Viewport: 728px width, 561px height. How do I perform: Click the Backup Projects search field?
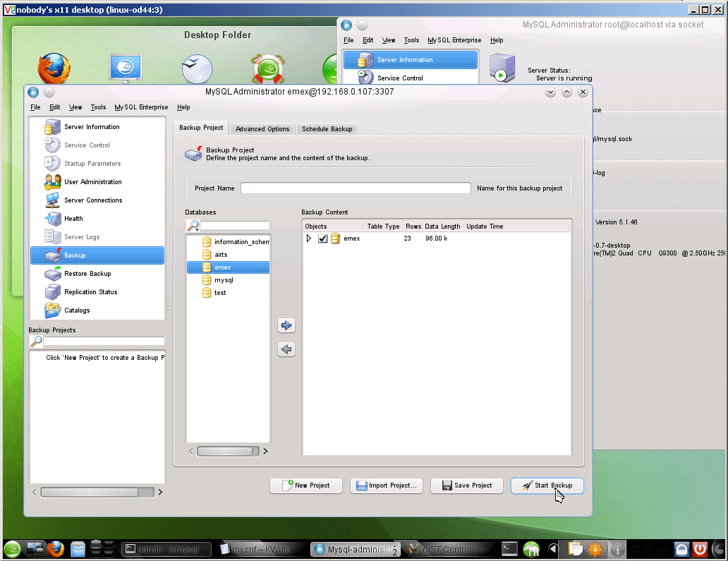coord(104,342)
